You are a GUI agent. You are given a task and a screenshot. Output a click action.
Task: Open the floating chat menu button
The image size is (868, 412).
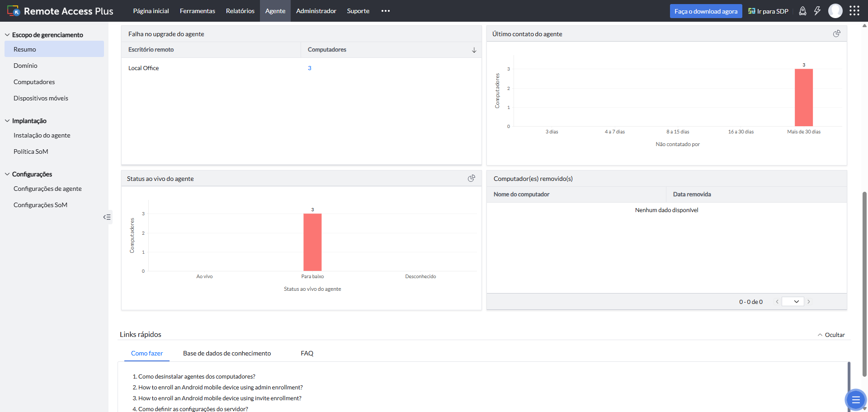coord(855,399)
